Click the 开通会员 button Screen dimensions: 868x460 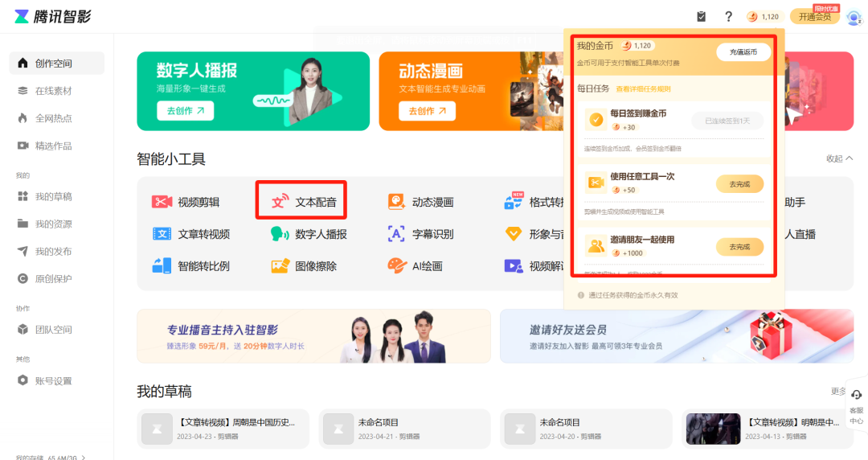(815, 17)
